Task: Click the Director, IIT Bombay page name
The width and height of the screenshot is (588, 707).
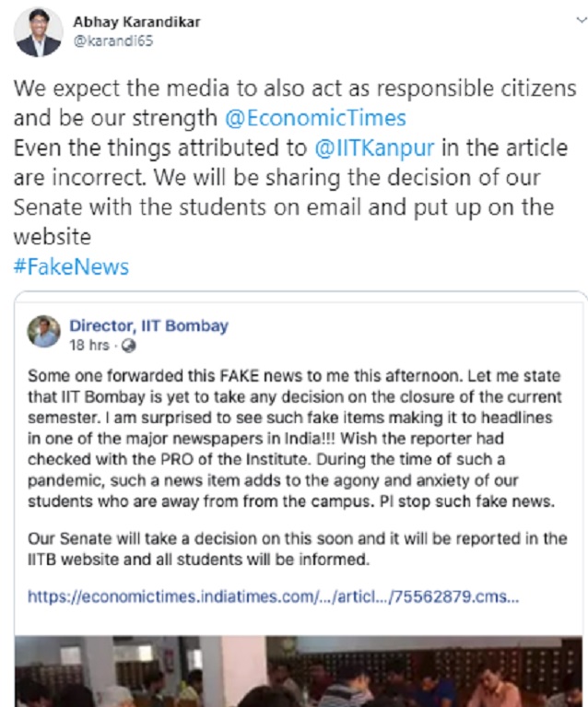Action: point(148,325)
